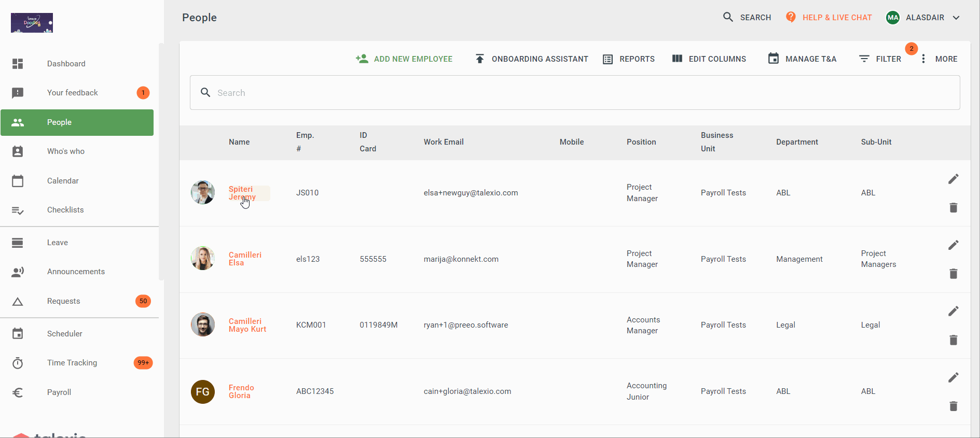This screenshot has width=980, height=438.
Task: Click the Time Tracking stopwatch icon
Action: [x=18, y=363]
